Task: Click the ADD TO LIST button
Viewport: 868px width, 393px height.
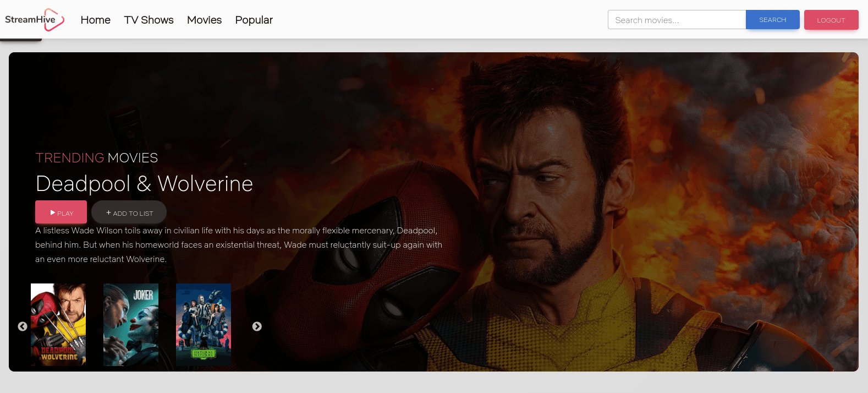Action: pyautogui.click(x=129, y=212)
